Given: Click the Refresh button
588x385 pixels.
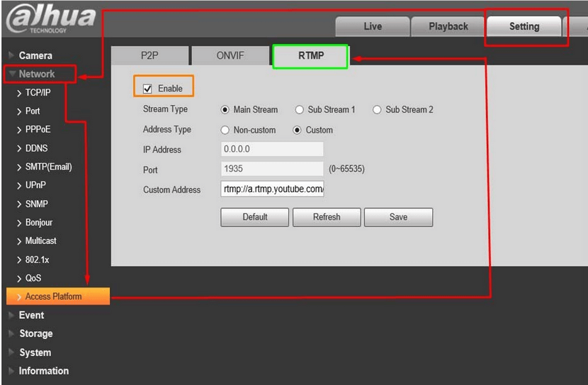Looking at the screenshot, I should tap(327, 217).
